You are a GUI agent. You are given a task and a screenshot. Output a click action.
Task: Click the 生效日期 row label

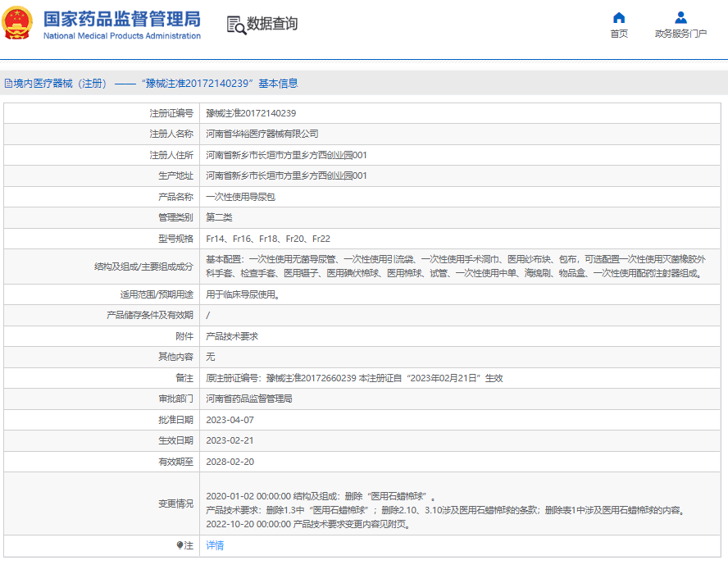tap(175, 440)
